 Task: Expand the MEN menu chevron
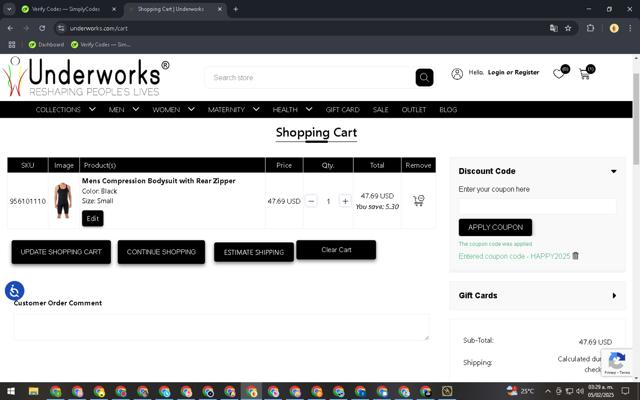[x=136, y=109]
